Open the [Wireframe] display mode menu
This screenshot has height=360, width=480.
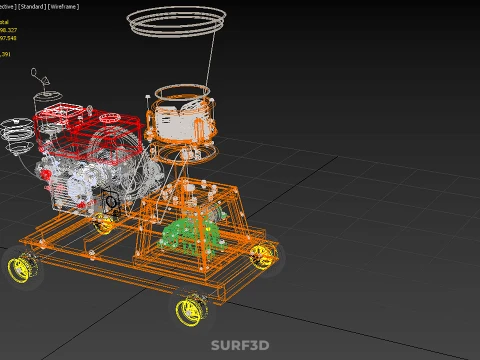click(x=64, y=7)
